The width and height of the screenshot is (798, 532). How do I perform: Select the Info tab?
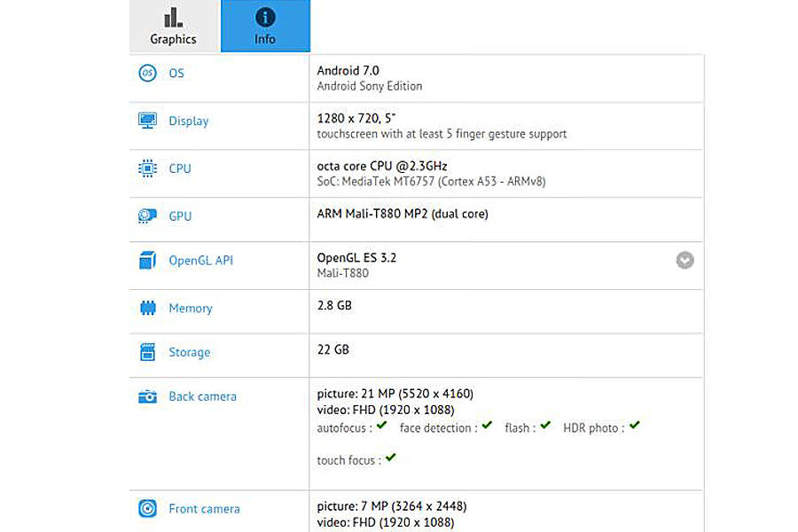point(265,27)
